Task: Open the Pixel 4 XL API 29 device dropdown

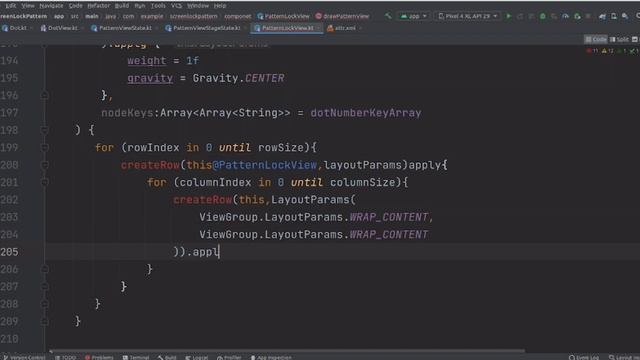Action: pos(468,16)
